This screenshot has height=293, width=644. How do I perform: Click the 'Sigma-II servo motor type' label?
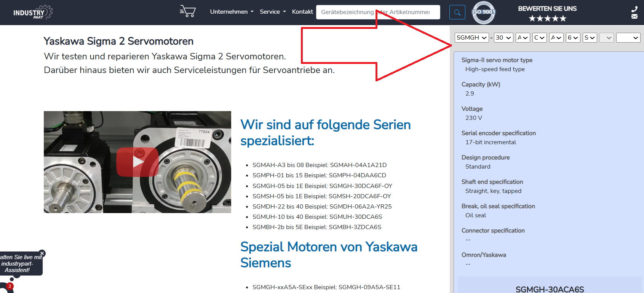tap(497, 60)
